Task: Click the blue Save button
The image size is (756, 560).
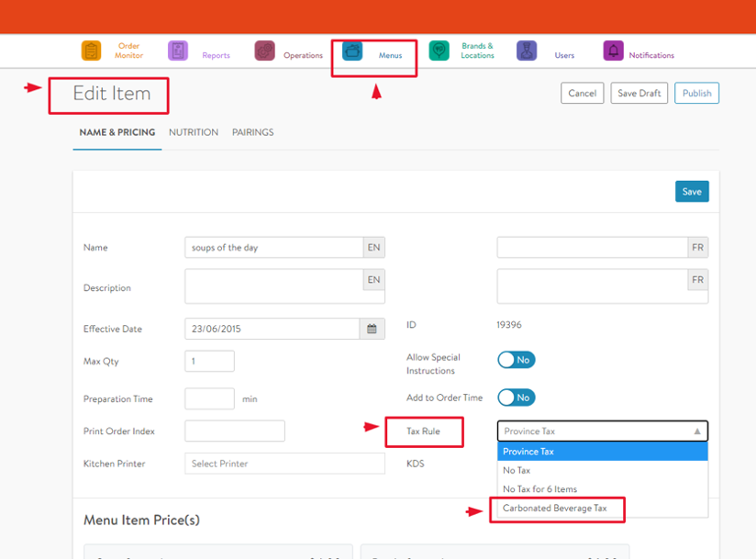Action: [691, 192]
